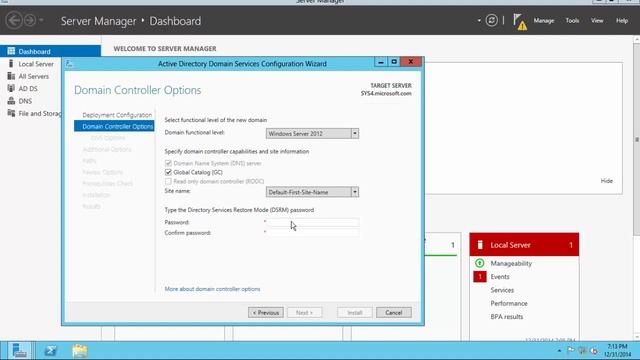Click the Next button
This screenshot has width=640, height=360.
pyautogui.click(x=304, y=313)
